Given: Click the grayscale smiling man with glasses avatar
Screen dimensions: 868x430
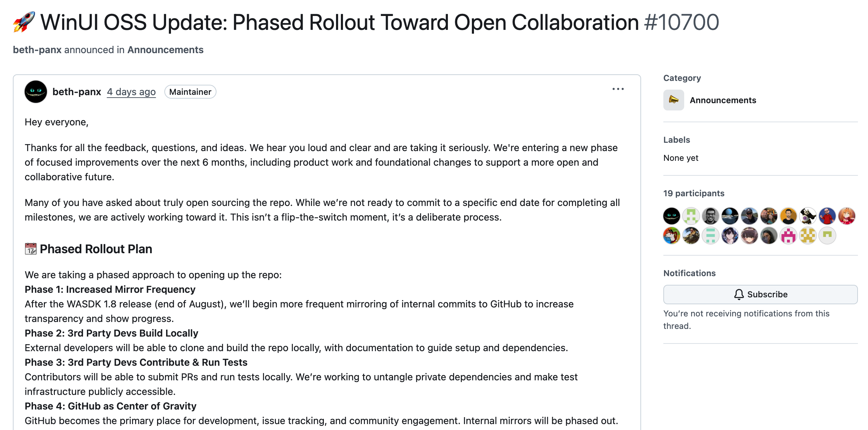Looking at the screenshot, I should [710, 216].
